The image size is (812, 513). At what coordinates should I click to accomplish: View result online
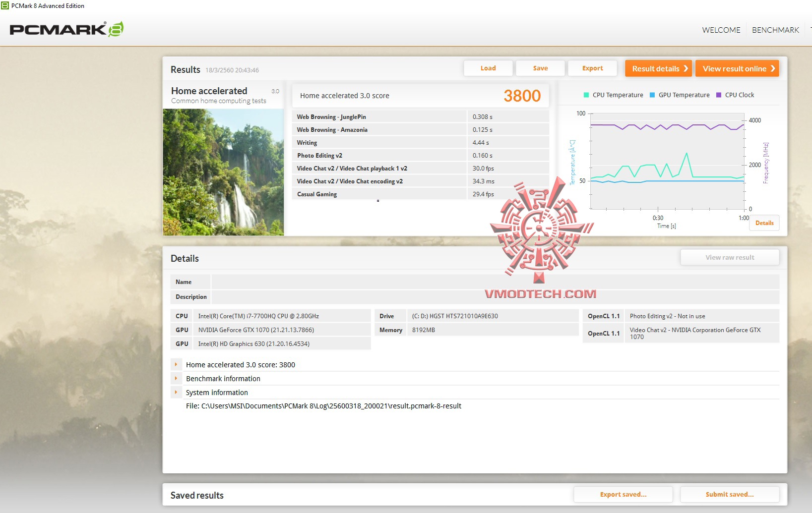[737, 68]
